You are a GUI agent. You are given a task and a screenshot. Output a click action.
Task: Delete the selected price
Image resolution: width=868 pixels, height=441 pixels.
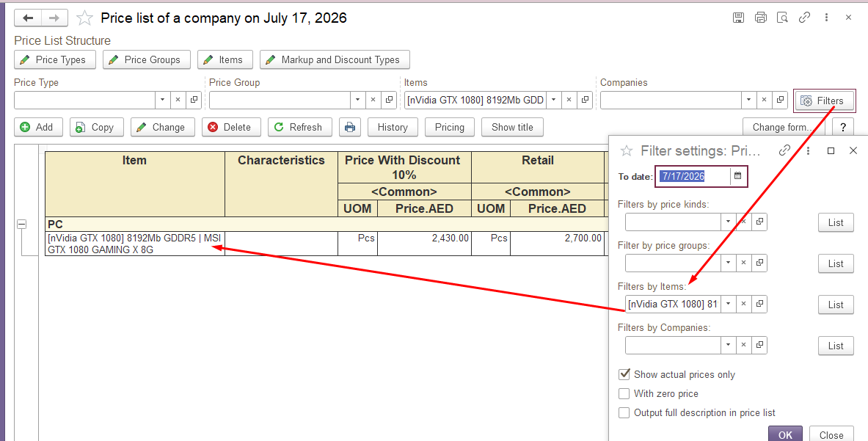(231, 127)
